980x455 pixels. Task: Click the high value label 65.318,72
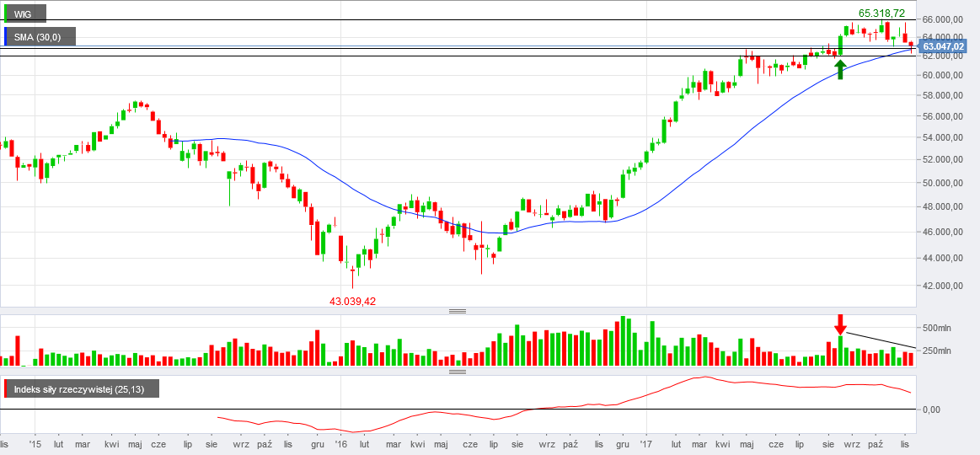[881, 13]
